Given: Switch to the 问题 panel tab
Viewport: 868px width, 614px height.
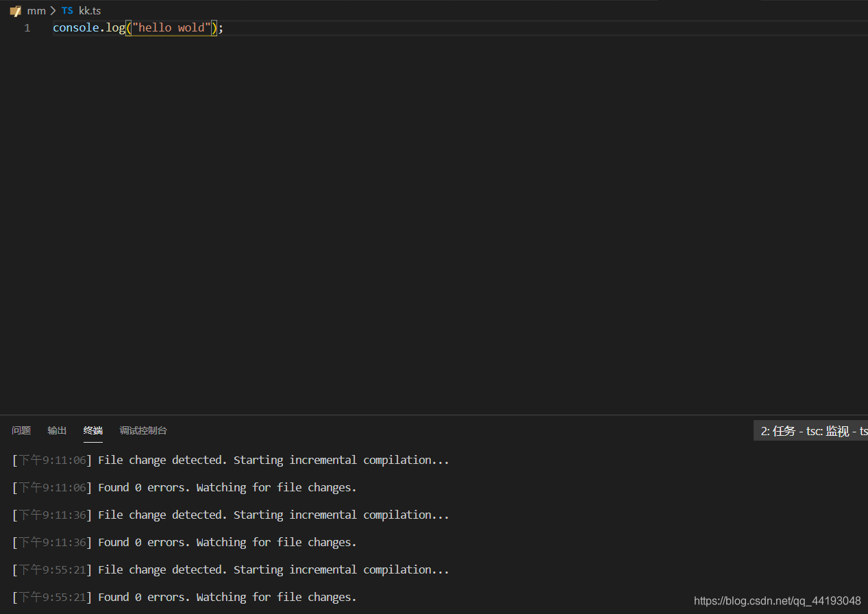Looking at the screenshot, I should click(21, 430).
